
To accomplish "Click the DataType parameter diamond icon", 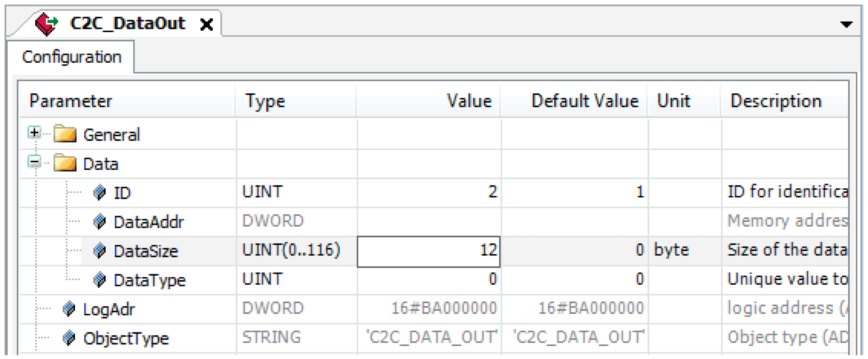I will 99,280.
